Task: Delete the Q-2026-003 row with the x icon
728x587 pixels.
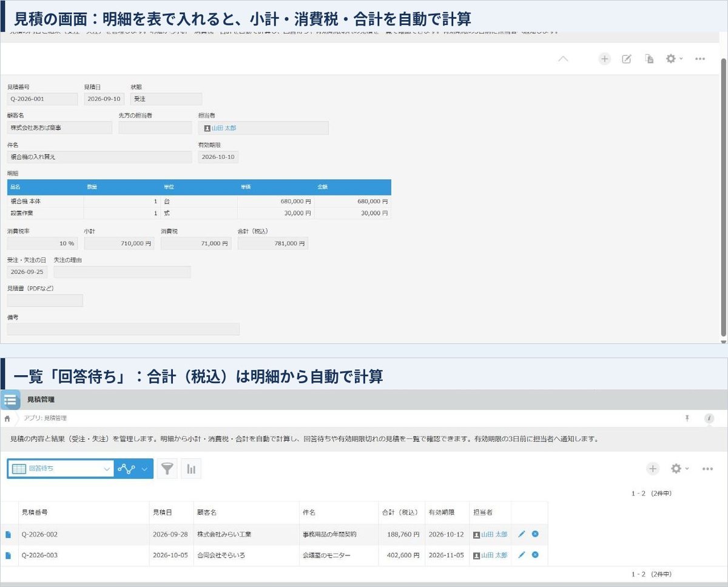Action: coord(535,555)
